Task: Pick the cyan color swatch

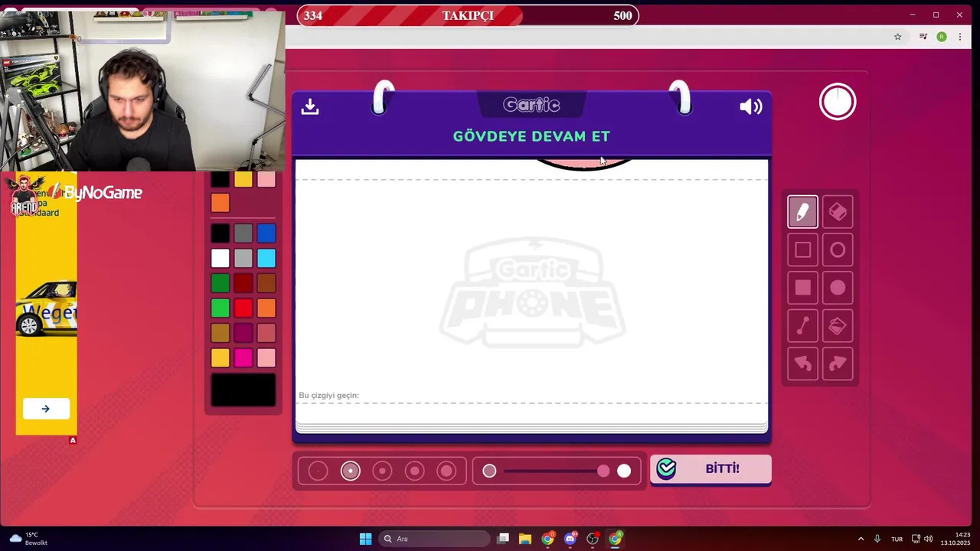Action: point(266,258)
